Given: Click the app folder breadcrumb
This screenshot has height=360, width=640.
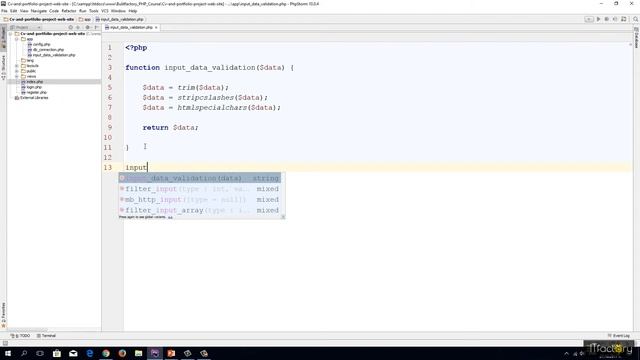Looking at the screenshot, I should (x=85, y=19).
